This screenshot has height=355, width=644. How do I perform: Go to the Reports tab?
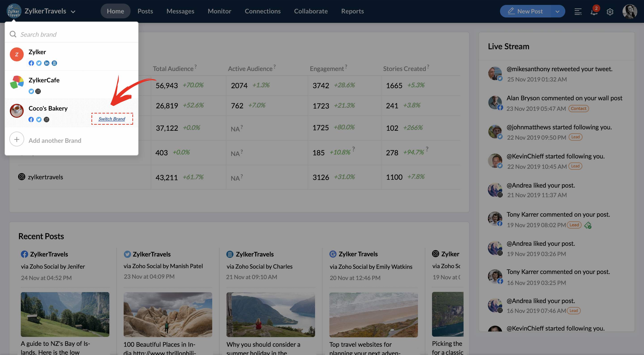352,11
